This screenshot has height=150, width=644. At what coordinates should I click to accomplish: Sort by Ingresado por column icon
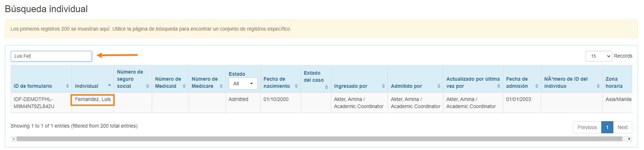383,86
